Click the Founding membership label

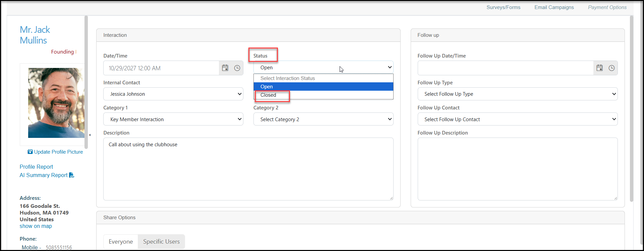pyautogui.click(x=62, y=52)
